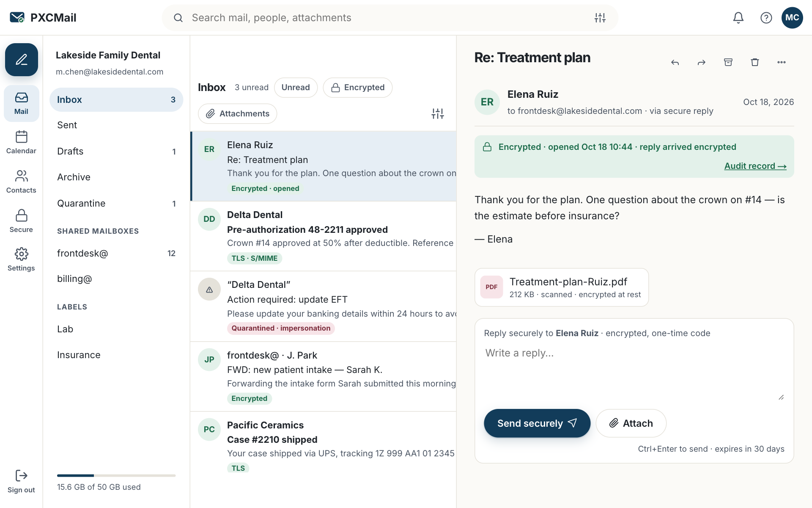The image size is (812, 508).
Task: Open the Sent folder
Action: point(116,125)
